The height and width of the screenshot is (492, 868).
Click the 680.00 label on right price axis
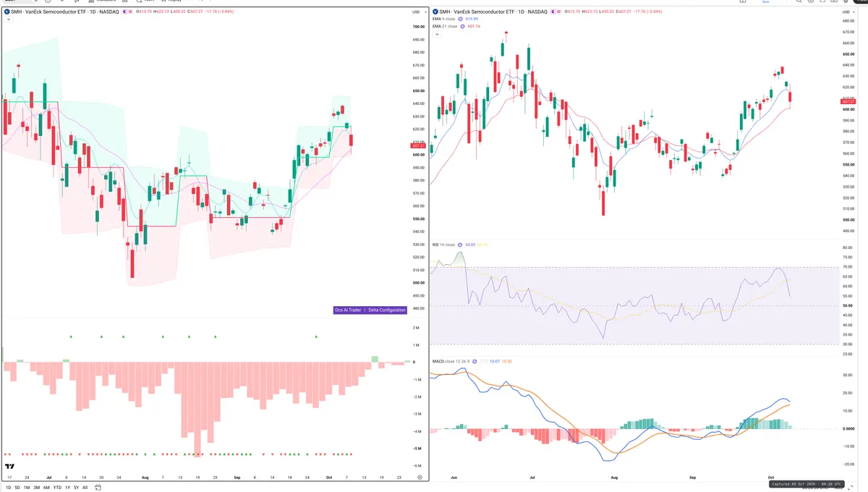(848, 20)
